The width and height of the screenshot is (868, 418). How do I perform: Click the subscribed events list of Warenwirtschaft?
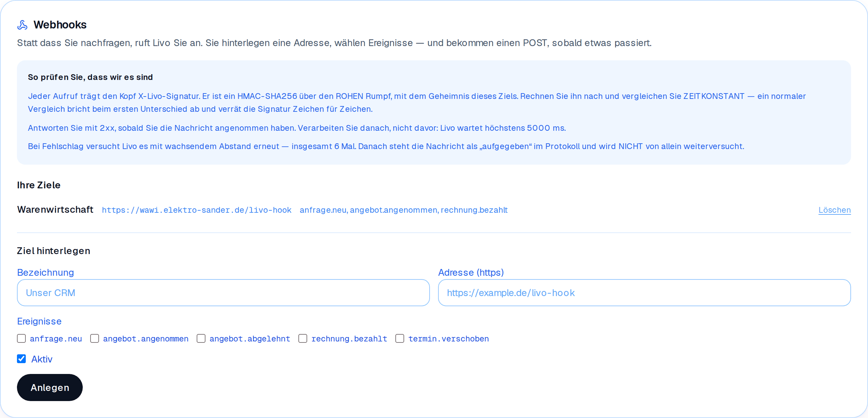(403, 210)
